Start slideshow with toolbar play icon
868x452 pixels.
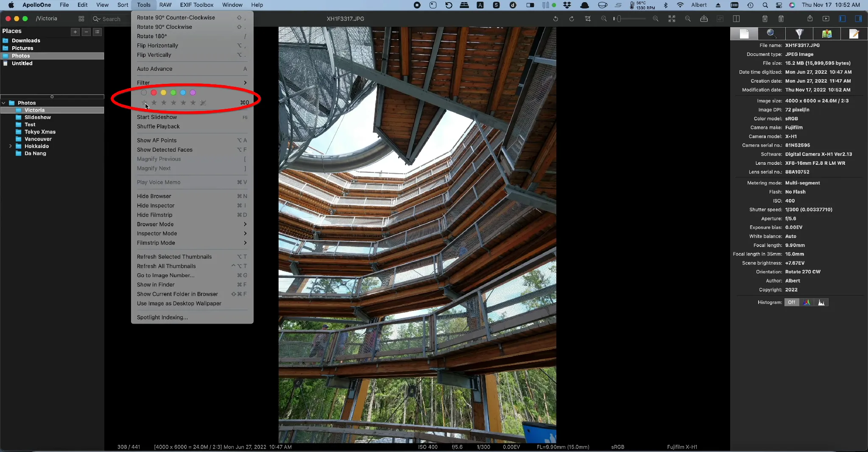(x=826, y=19)
